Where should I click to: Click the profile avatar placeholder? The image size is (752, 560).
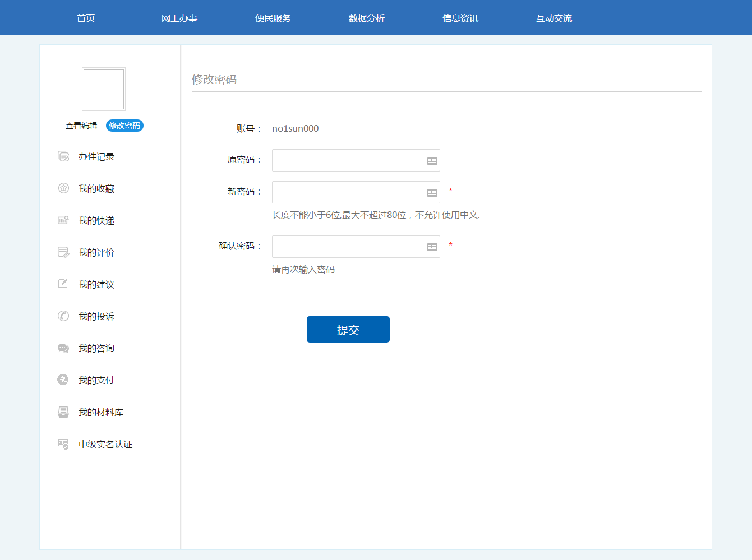tap(104, 89)
